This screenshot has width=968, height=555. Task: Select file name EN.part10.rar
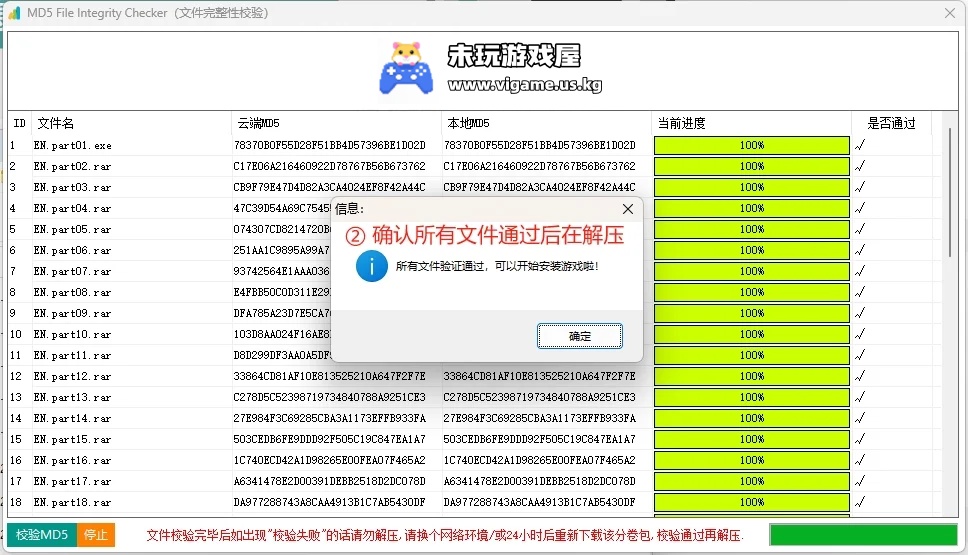[73, 335]
